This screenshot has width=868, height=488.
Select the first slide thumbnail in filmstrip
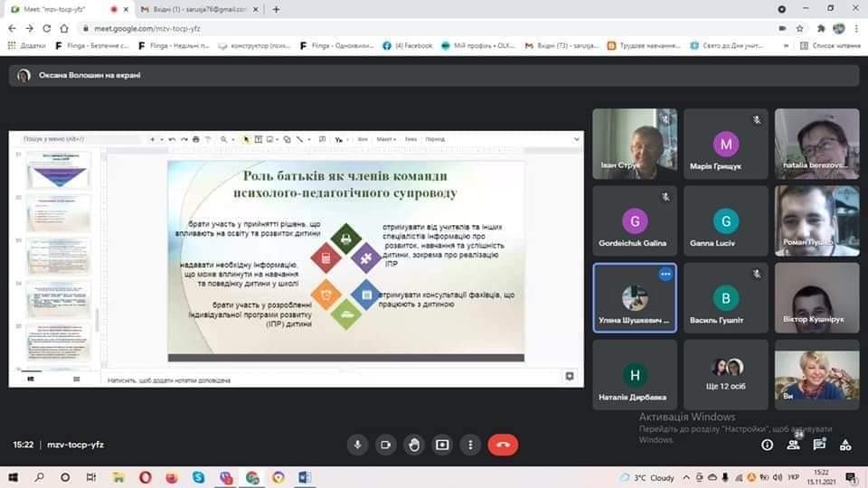tap(58, 169)
